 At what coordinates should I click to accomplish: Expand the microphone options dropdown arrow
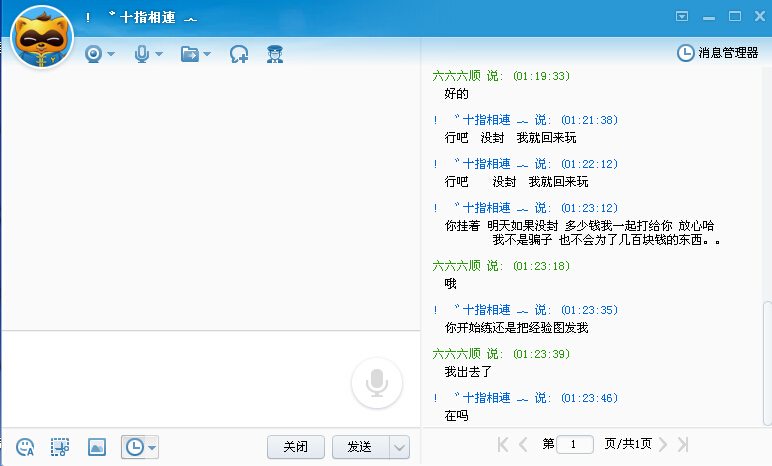pyautogui.click(x=159, y=54)
